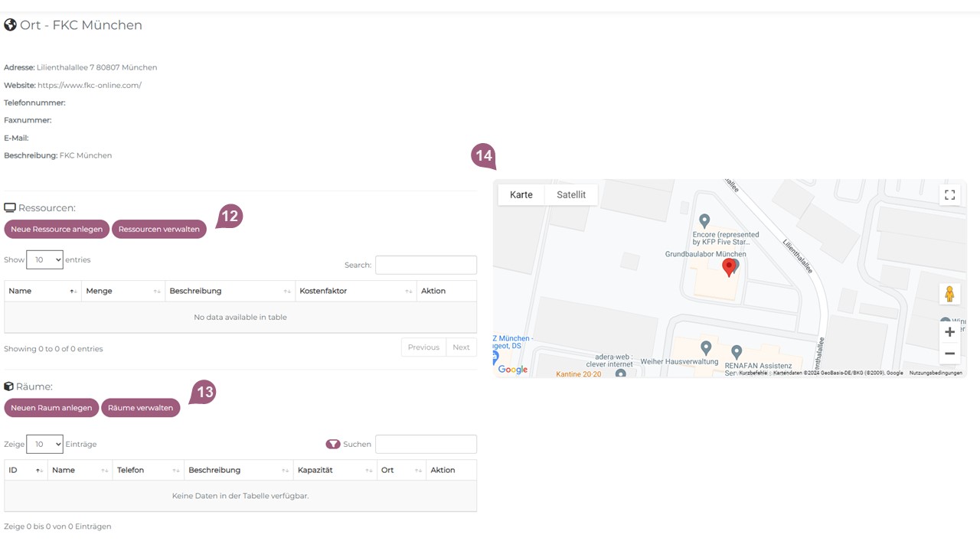Click the red location pin marker
The height and width of the screenshot is (551, 980).
coord(729,266)
